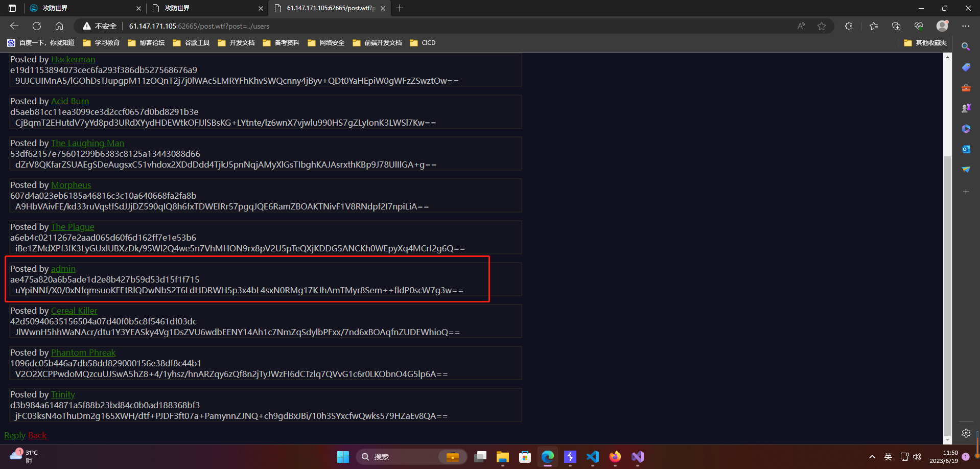Image resolution: width=980 pixels, height=469 pixels.
Task: Open the collections icon
Action: 896,26
